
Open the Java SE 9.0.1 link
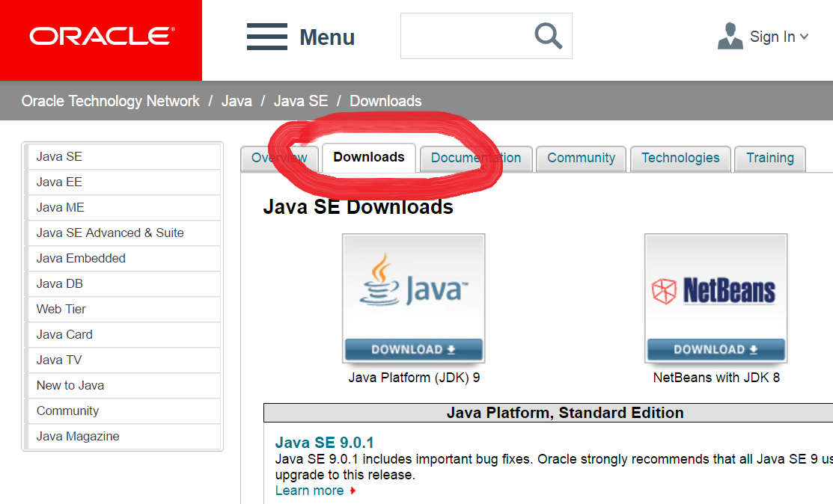point(324,443)
